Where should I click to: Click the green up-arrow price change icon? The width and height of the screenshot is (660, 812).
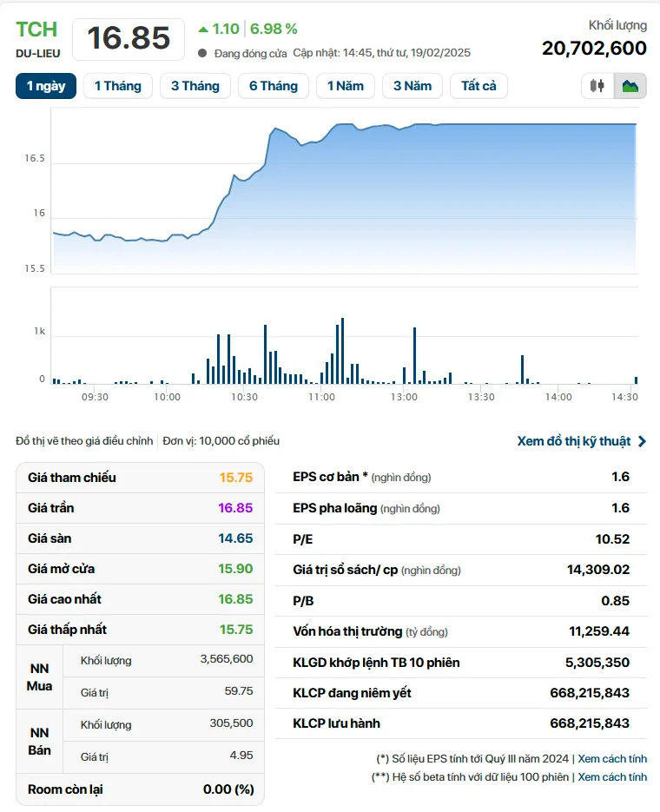tap(203, 30)
